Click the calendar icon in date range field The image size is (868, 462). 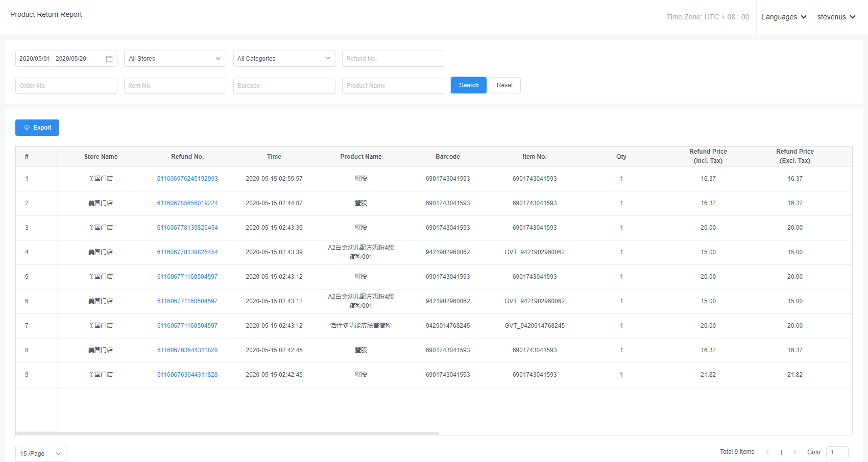pyautogui.click(x=109, y=59)
